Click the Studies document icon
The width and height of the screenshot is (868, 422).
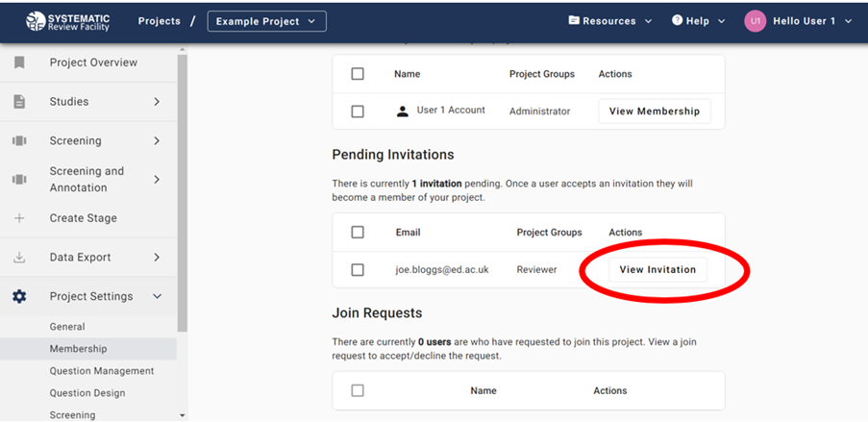(19, 102)
